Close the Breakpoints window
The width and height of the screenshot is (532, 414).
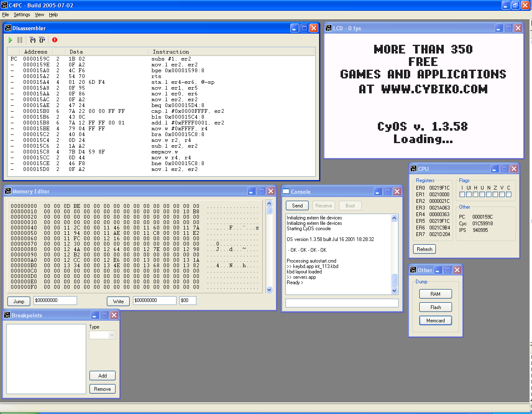[114, 315]
